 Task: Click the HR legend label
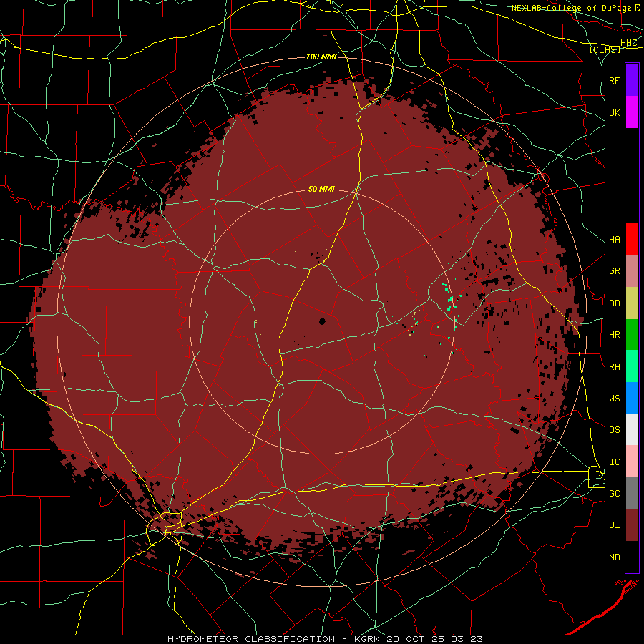click(615, 335)
